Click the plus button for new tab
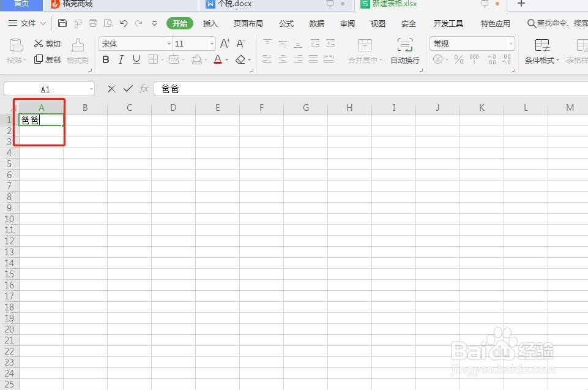This screenshot has width=588, height=390. click(521, 4)
